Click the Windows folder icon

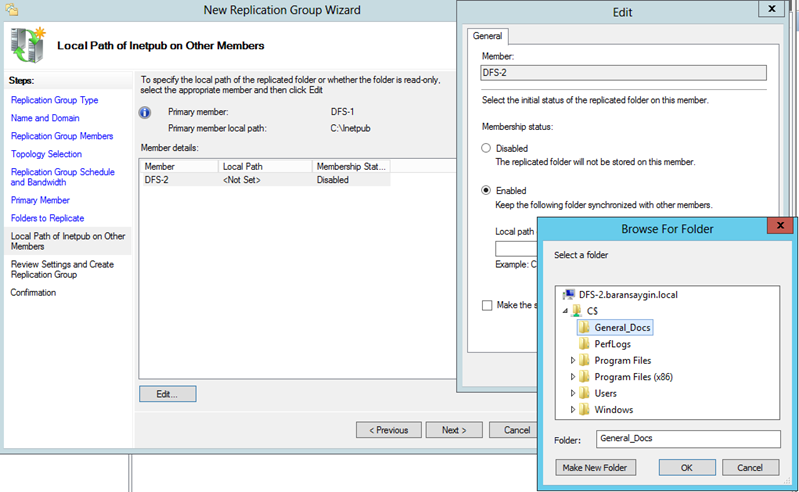(584, 409)
